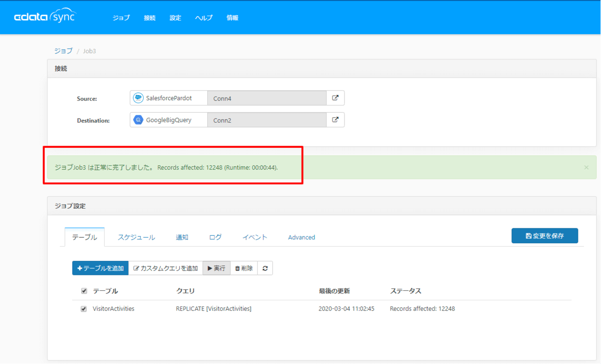
Task: Click the VisitorActivities table name
Action: coord(113,309)
